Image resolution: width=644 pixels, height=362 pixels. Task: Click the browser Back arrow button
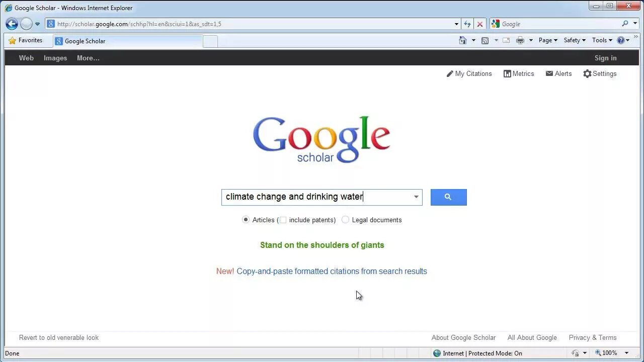12,24
